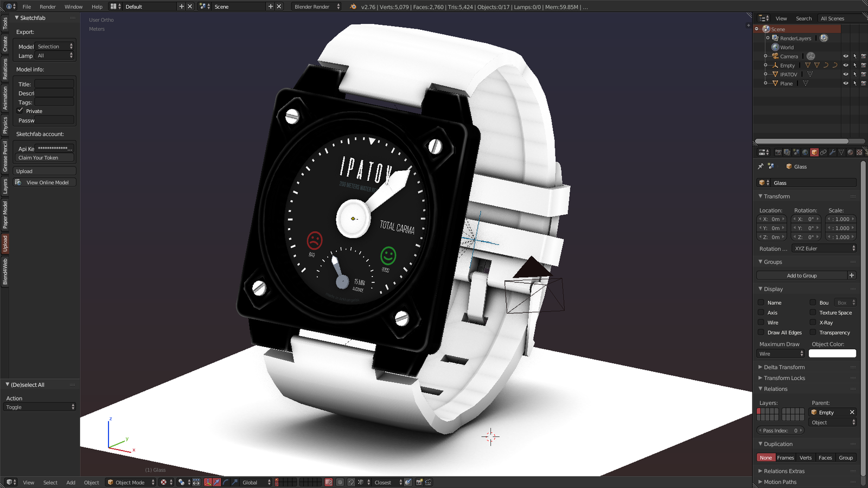Open the Help menu

pos(97,7)
